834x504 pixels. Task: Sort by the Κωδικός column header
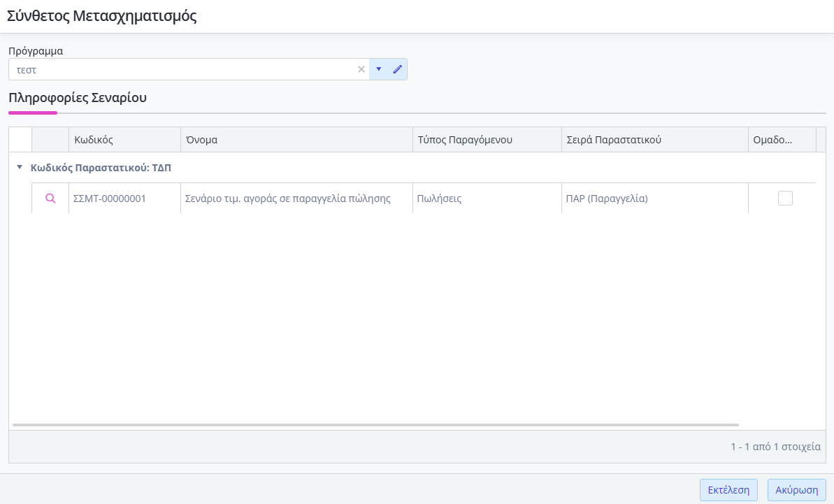pos(94,140)
